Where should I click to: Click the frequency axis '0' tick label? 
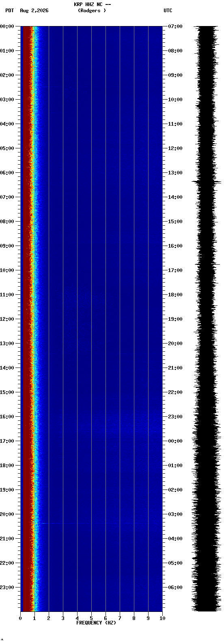20,618
